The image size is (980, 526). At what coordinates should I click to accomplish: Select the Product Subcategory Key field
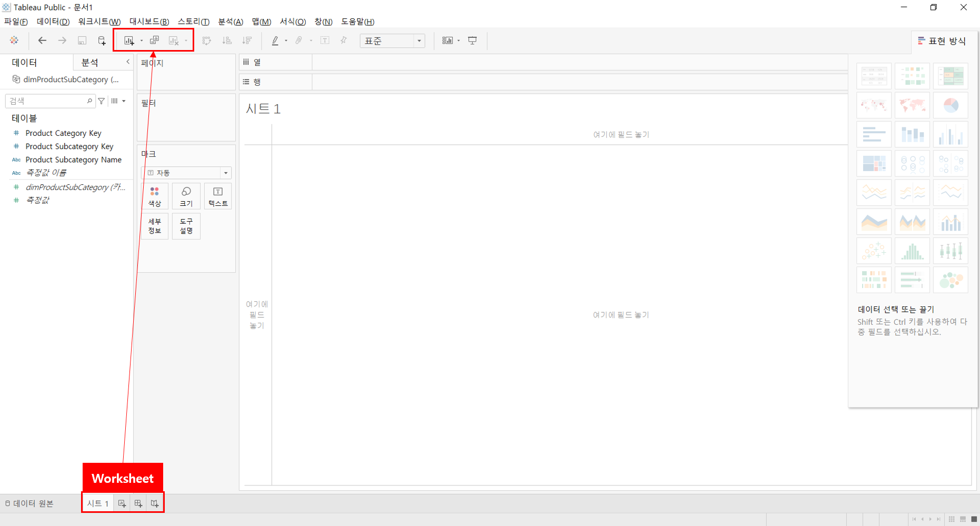(69, 146)
